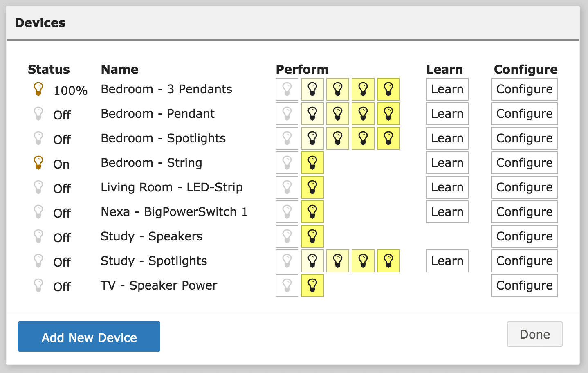Set Study - Spotlights to lowest dim level
The width and height of the screenshot is (588, 373).
point(312,261)
